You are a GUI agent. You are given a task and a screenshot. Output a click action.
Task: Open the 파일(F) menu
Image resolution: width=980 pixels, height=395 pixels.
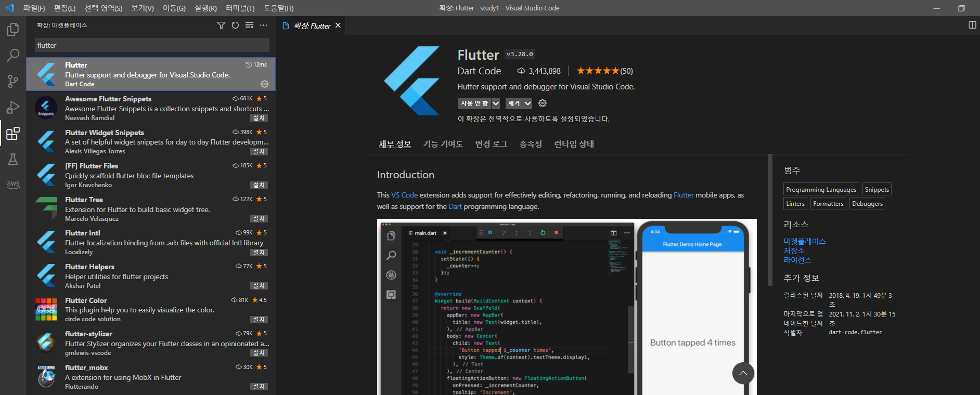(34, 8)
